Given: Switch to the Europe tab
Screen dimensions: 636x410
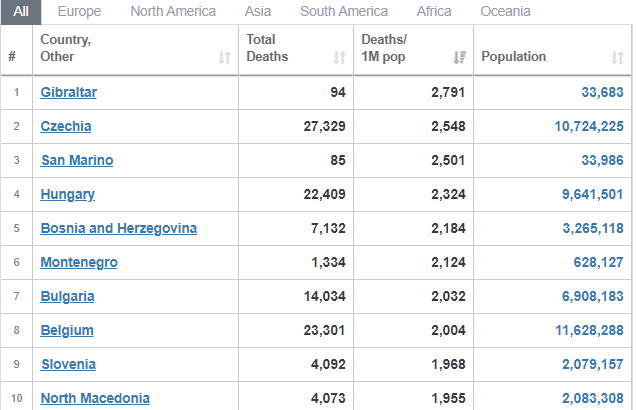Looking at the screenshot, I should [x=79, y=11].
